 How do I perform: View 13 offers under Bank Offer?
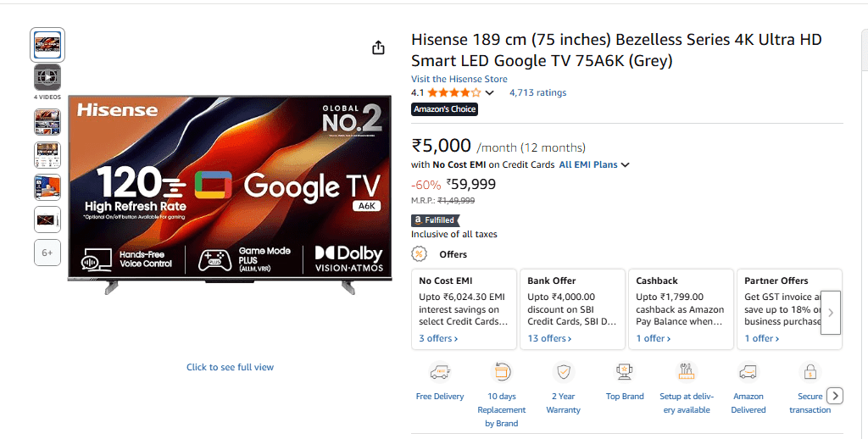point(549,338)
